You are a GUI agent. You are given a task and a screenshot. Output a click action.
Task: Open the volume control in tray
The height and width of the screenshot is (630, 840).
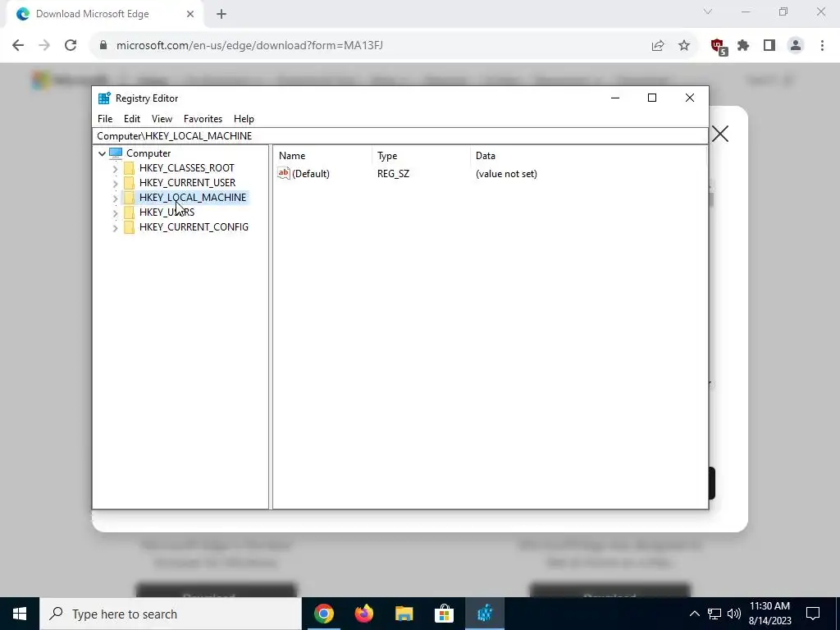(x=734, y=614)
